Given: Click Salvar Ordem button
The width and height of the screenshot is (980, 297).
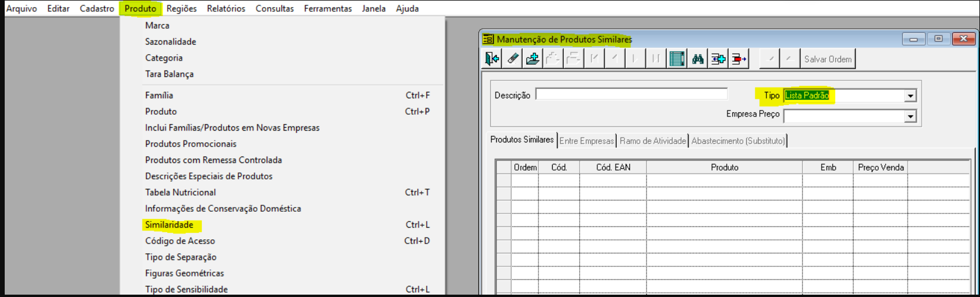Looking at the screenshot, I should pyautogui.click(x=828, y=59).
